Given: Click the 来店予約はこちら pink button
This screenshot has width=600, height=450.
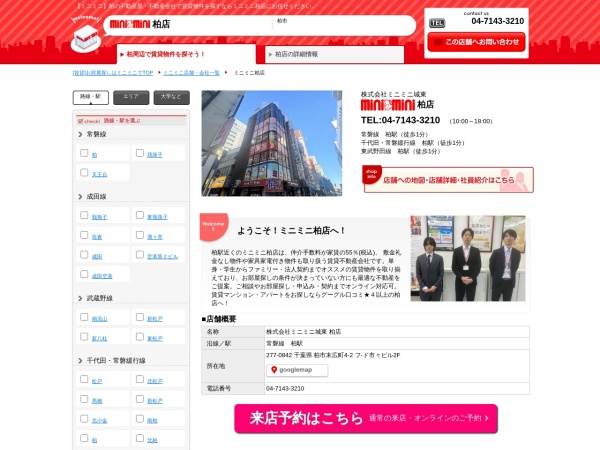Looking at the screenshot, I should [366, 419].
